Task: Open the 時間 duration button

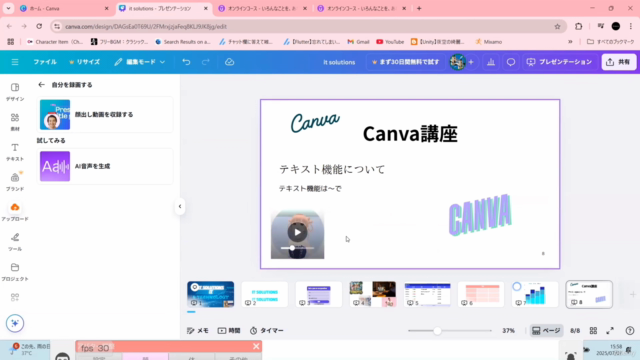Action: (x=229, y=331)
